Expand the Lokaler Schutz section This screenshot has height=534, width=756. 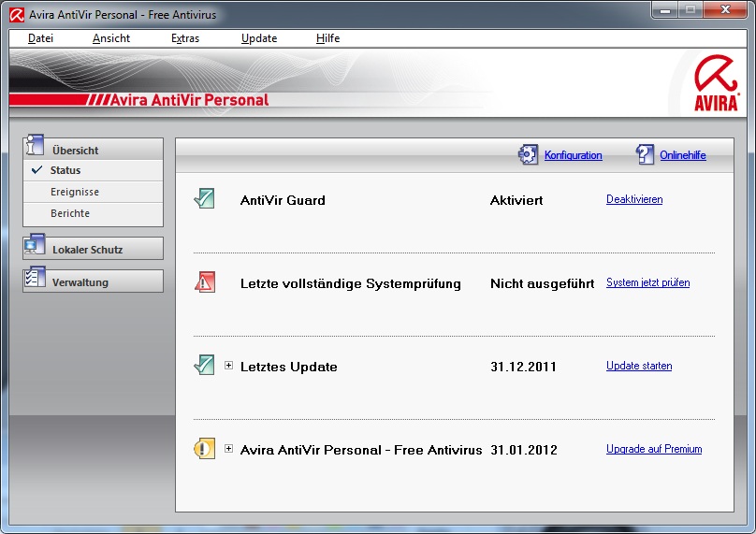pyautogui.click(x=93, y=249)
